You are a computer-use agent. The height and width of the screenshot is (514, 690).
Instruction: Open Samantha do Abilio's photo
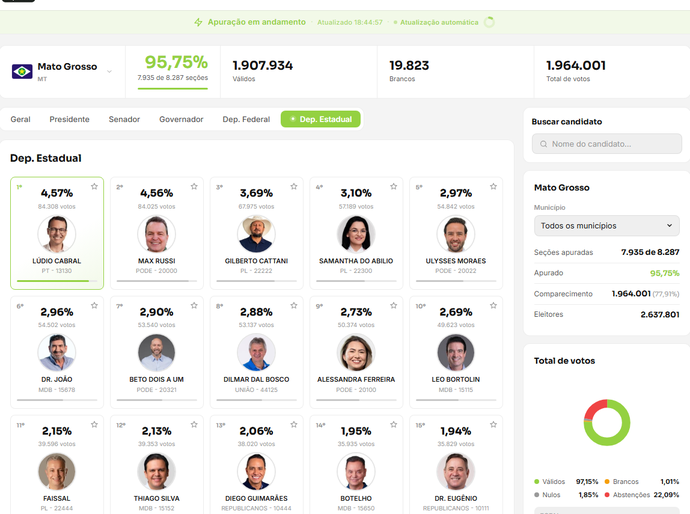[356, 234]
